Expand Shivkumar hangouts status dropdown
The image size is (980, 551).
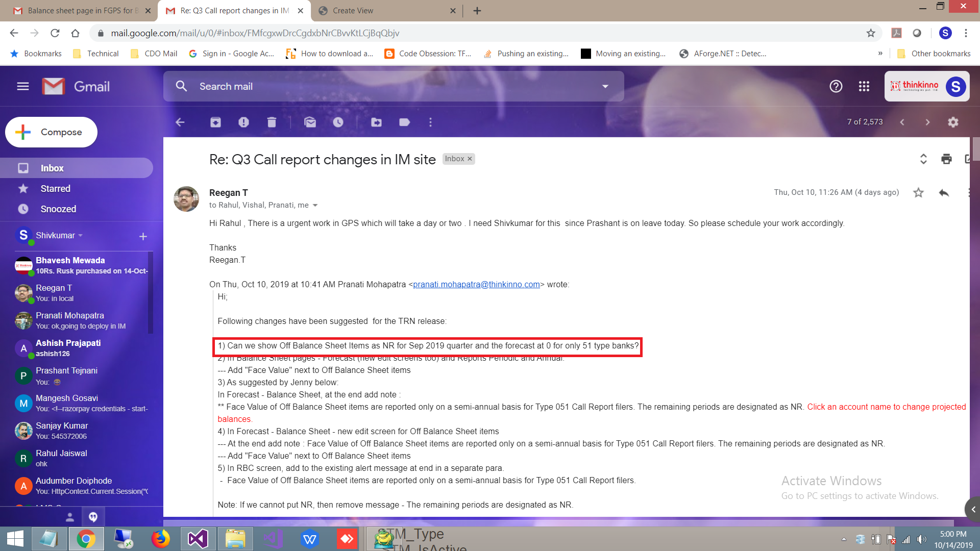point(80,235)
